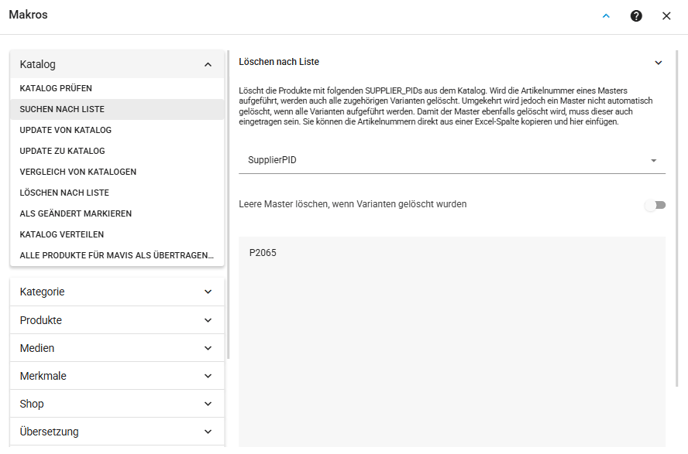The width and height of the screenshot is (688, 454).
Task: Expand the Merkmale group
Action: click(x=117, y=376)
